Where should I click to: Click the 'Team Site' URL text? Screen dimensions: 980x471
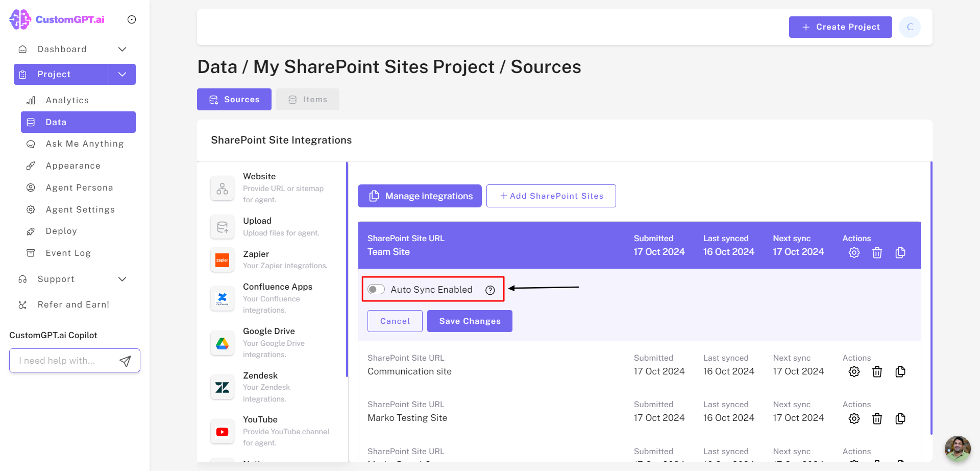388,252
